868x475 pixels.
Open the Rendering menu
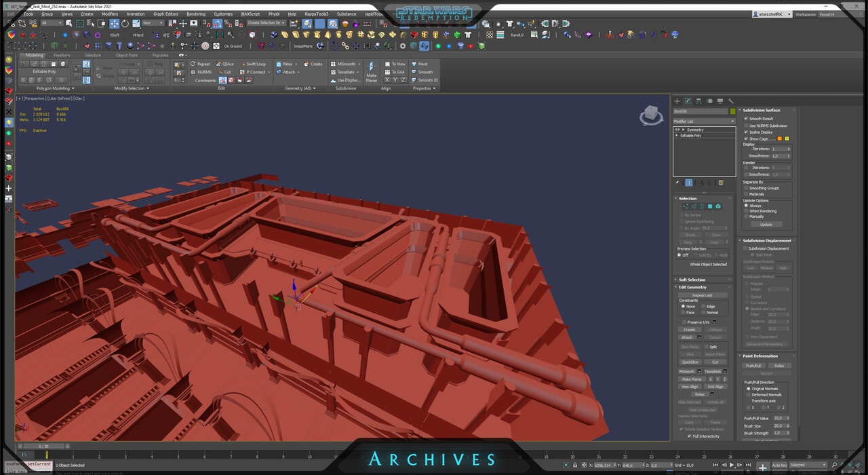(x=196, y=14)
